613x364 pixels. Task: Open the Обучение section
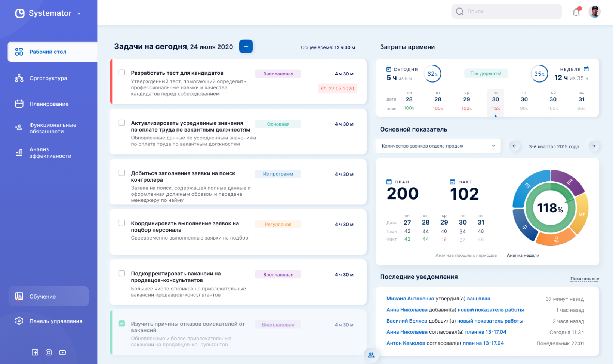coord(49,296)
